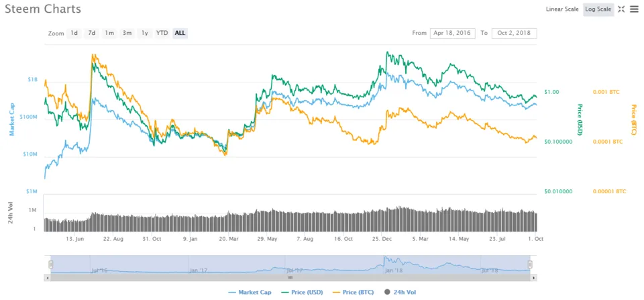Open the chart hamburger menu icon
The height and width of the screenshot is (300, 644).
click(x=634, y=9)
